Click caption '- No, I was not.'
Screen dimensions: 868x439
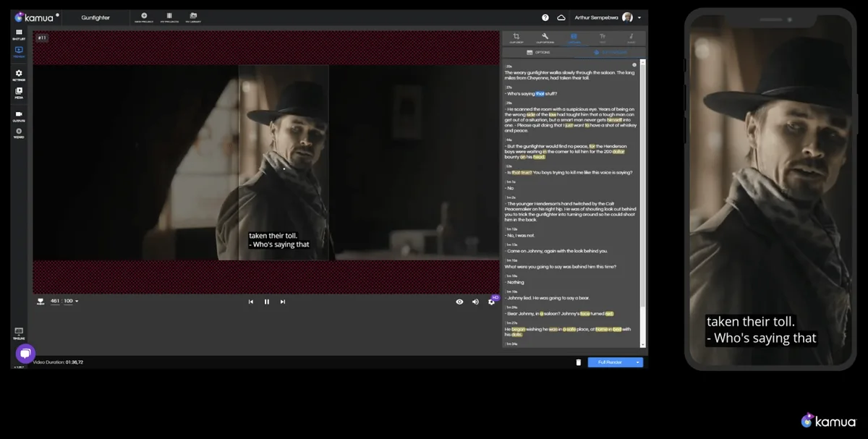click(x=520, y=235)
